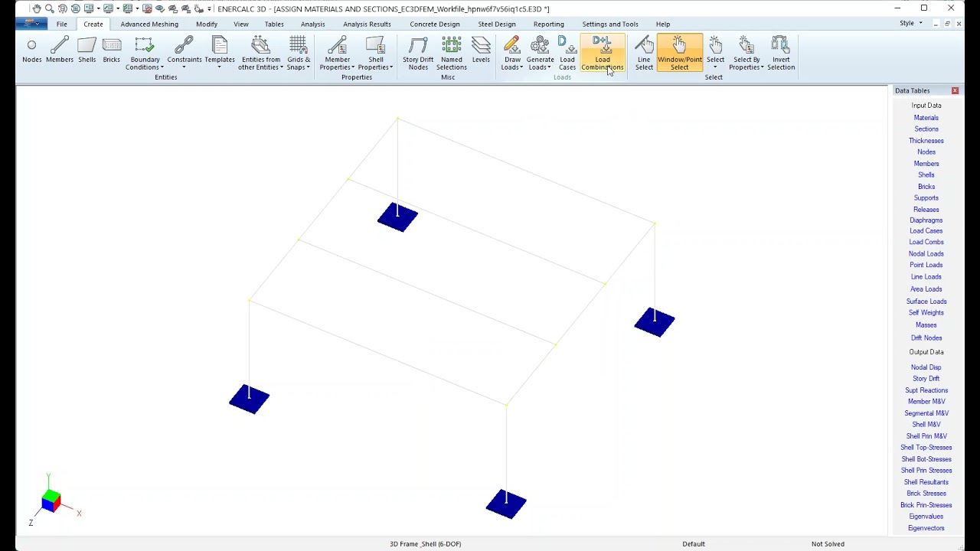Open the Supt Reactions output table
The width and height of the screenshot is (980, 551).
coord(926,390)
